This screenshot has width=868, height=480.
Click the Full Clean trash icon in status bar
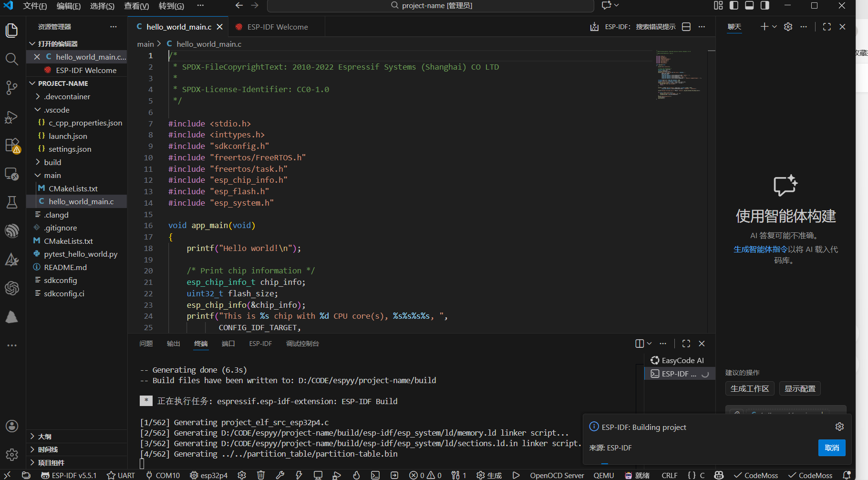pyautogui.click(x=261, y=475)
